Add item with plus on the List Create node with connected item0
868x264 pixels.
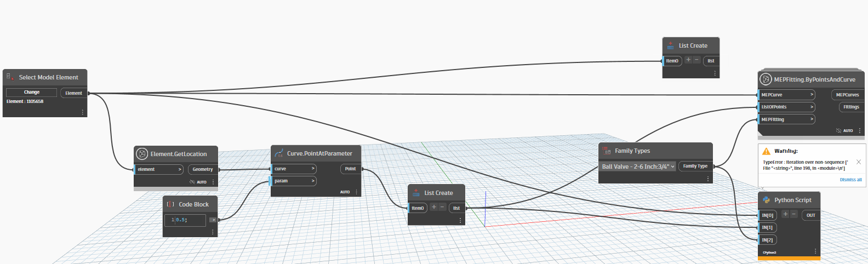click(434, 207)
